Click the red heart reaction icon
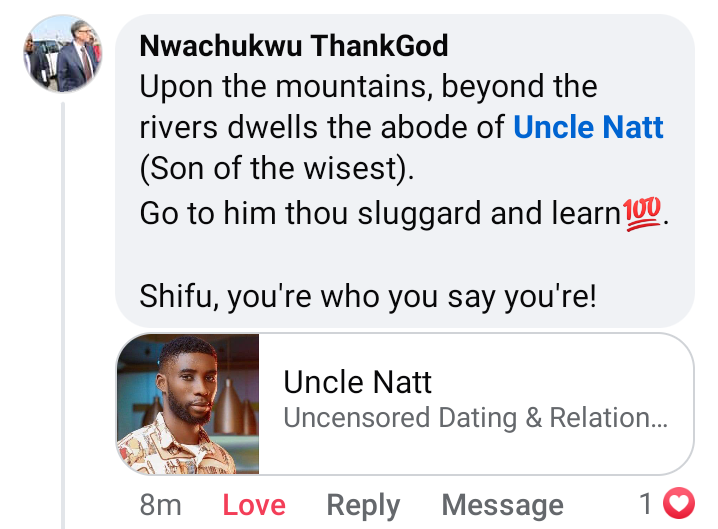 tap(680, 503)
